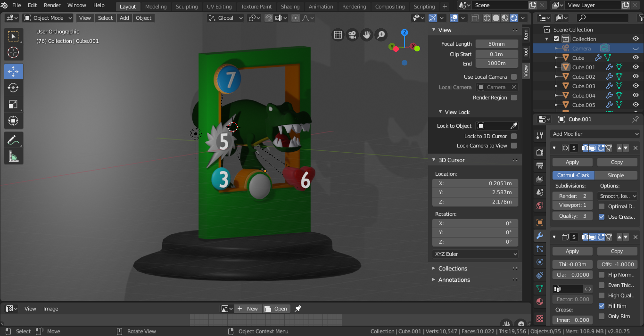The height and width of the screenshot is (336, 644).
Task: Activate the Rotate tool
Action: coord(13,88)
